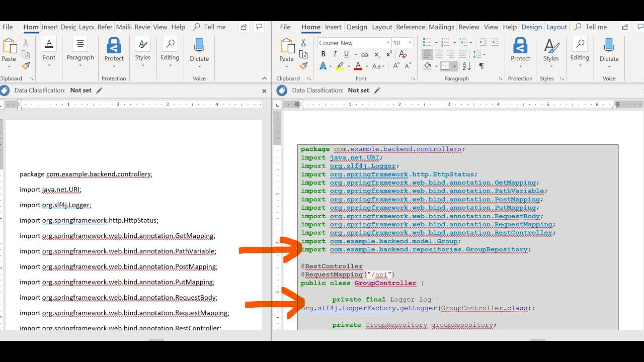Increase indent in the Paragraph group
644x362 pixels.
[x=495, y=43]
